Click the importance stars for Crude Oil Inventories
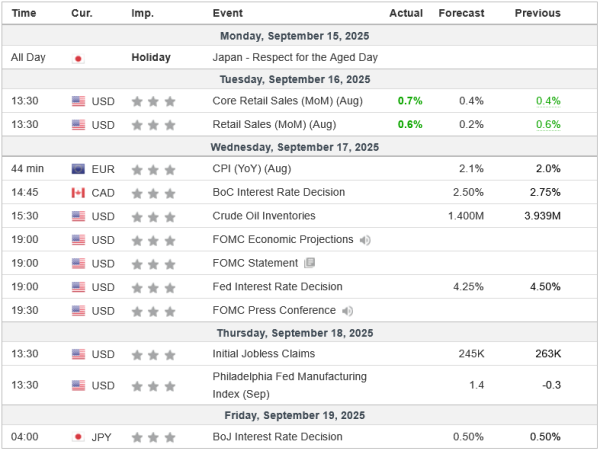600x451 pixels. [155, 216]
